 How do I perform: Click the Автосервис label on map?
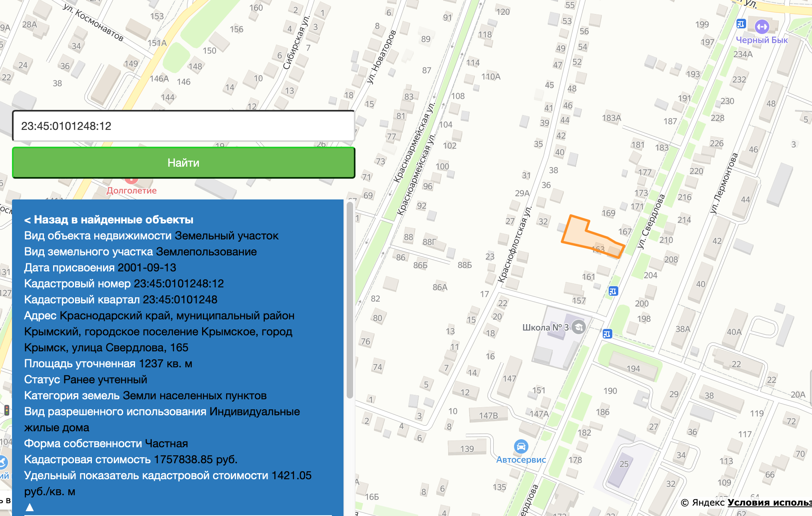click(521, 460)
